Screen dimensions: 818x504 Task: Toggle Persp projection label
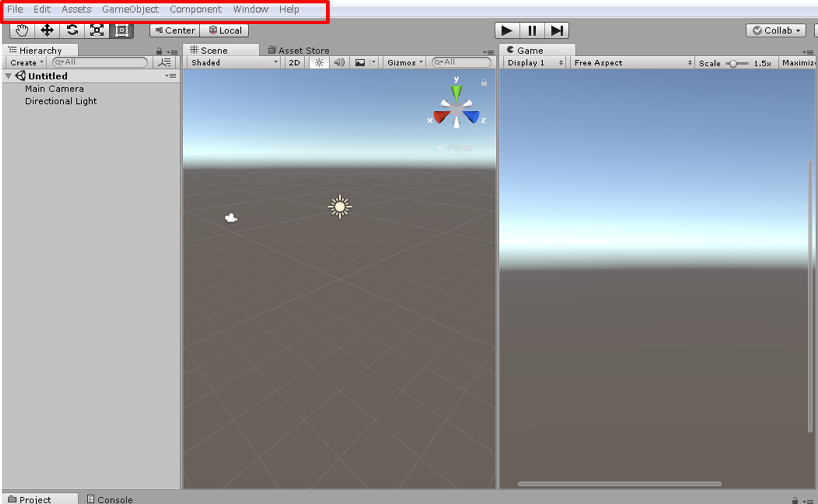tap(455, 148)
